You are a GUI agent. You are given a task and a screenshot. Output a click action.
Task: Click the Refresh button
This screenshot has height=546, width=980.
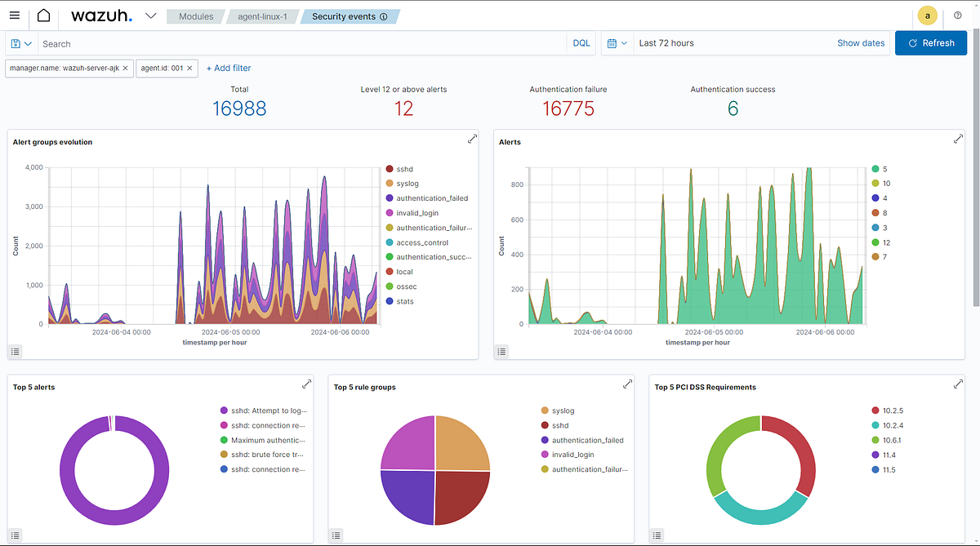pyautogui.click(x=931, y=42)
